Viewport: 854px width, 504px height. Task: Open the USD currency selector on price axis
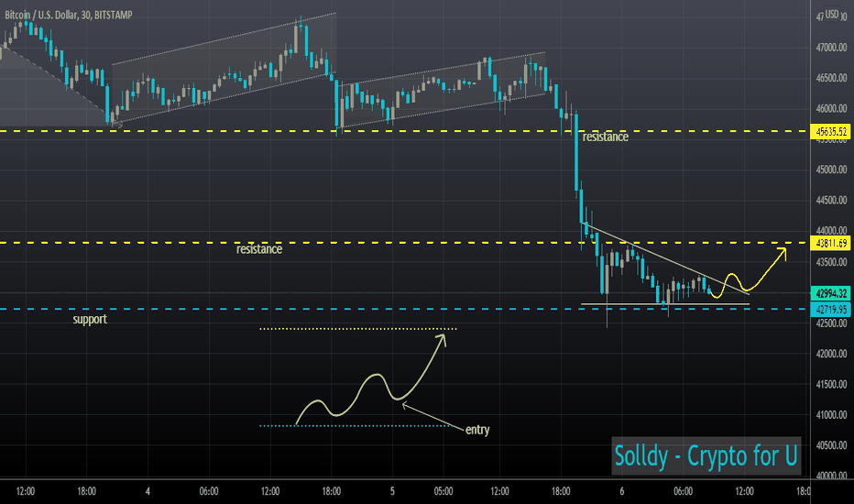832,14
